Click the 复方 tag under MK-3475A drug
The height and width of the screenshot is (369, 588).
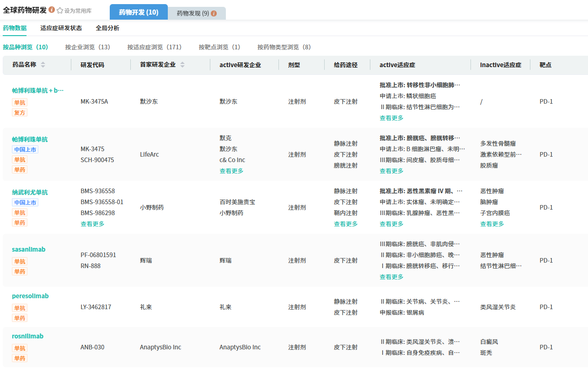pos(20,112)
